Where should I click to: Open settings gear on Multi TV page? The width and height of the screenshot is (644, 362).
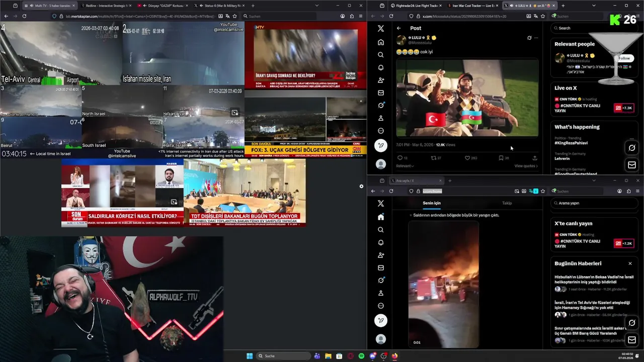pos(361,187)
